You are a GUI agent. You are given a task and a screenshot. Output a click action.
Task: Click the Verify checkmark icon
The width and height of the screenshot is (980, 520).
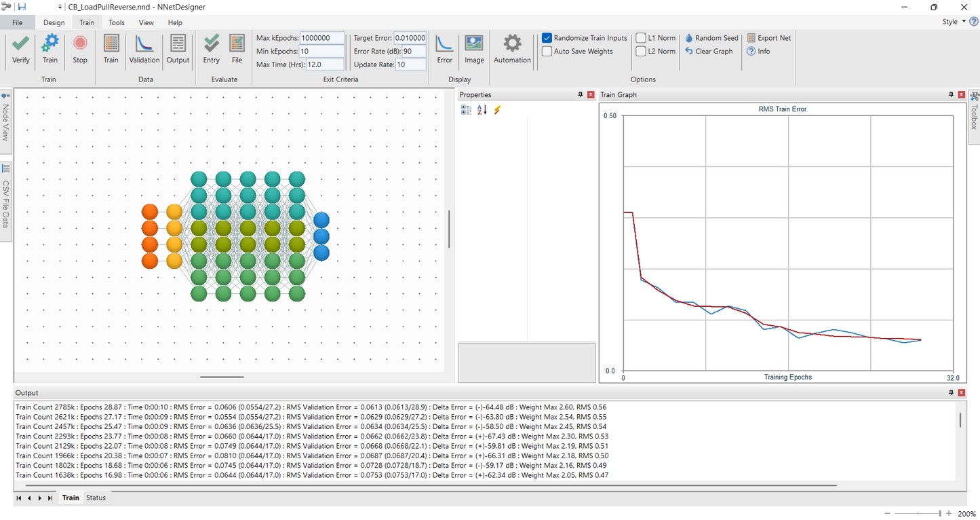point(21,44)
